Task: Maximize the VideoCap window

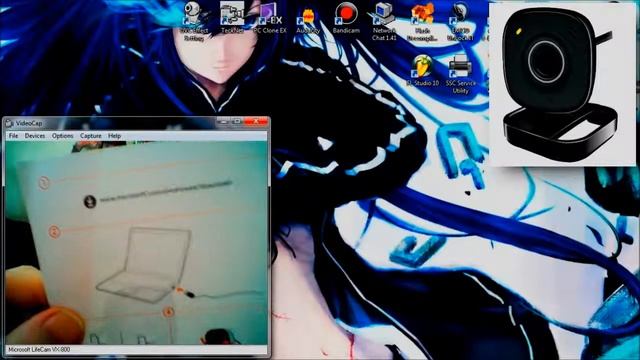Action: coord(236,122)
